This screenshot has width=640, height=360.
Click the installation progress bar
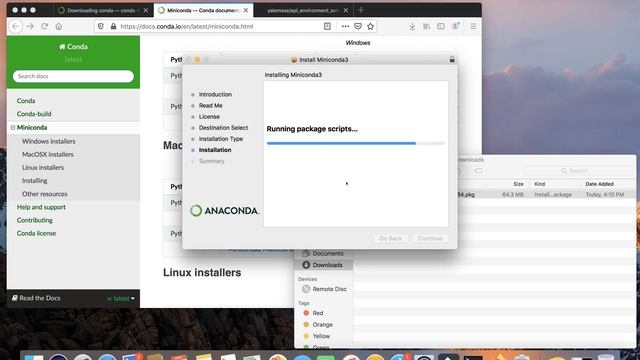356,143
